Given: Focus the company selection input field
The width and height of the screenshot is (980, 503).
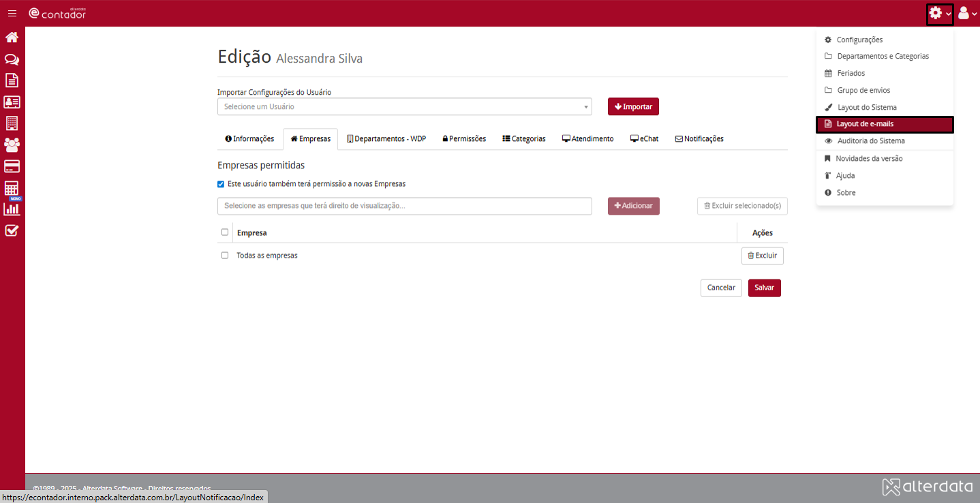Looking at the screenshot, I should coord(405,206).
